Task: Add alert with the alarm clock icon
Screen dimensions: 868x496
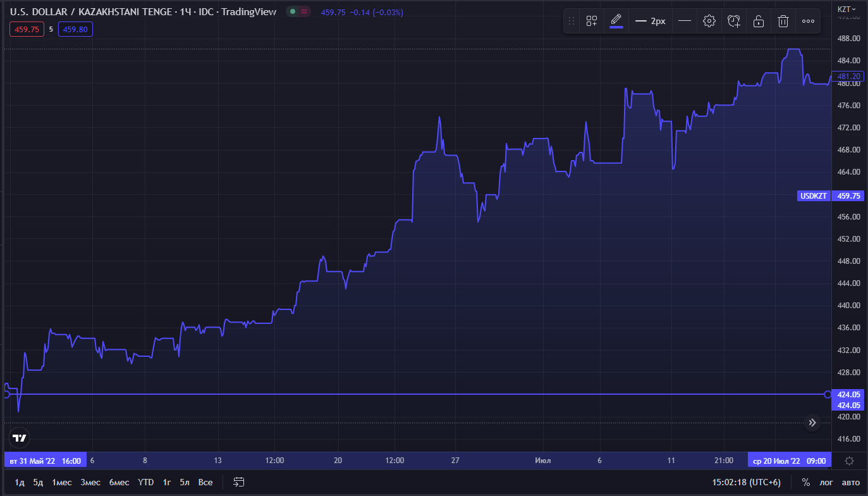Action: pyautogui.click(x=734, y=21)
